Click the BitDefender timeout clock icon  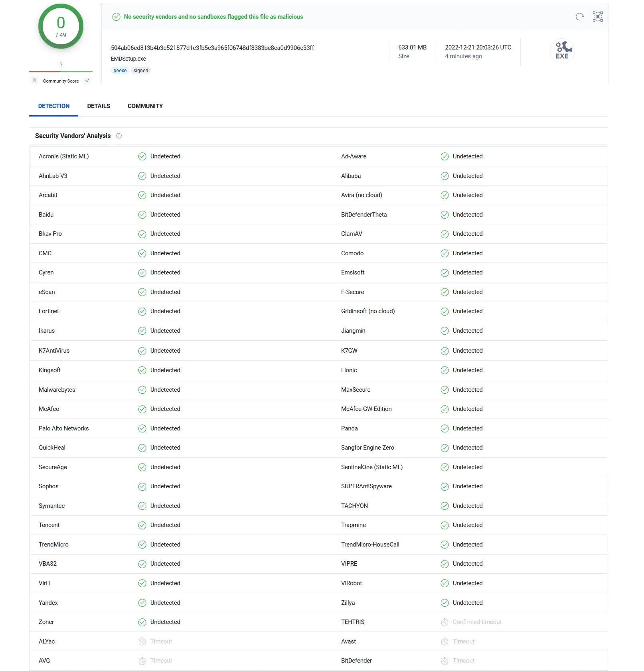tap(444, 661)
